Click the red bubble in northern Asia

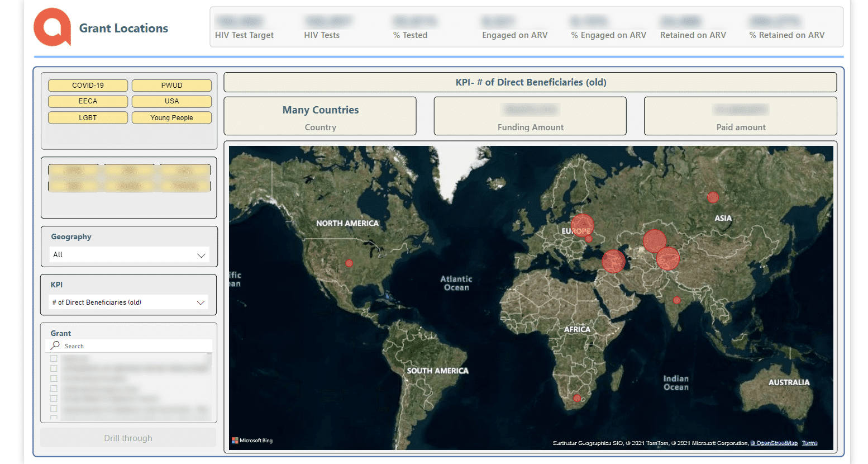tap(713, 197)
